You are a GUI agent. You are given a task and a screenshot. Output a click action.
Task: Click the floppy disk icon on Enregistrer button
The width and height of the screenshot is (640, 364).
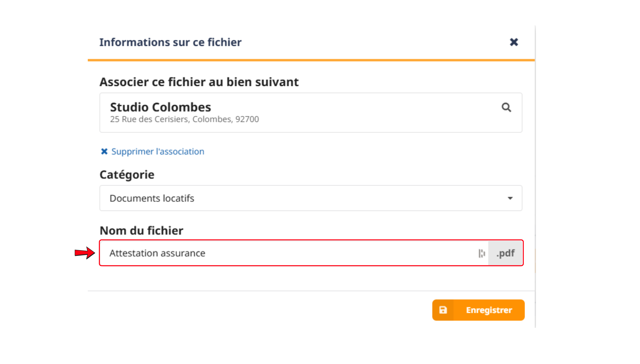click(443, 310)
